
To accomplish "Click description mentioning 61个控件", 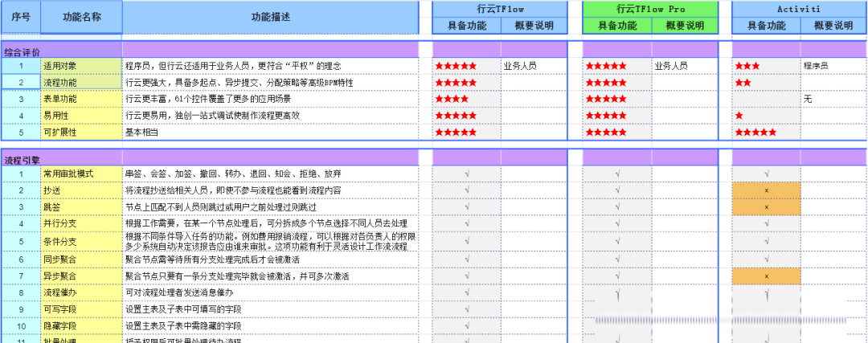I will tap(270, 99).
